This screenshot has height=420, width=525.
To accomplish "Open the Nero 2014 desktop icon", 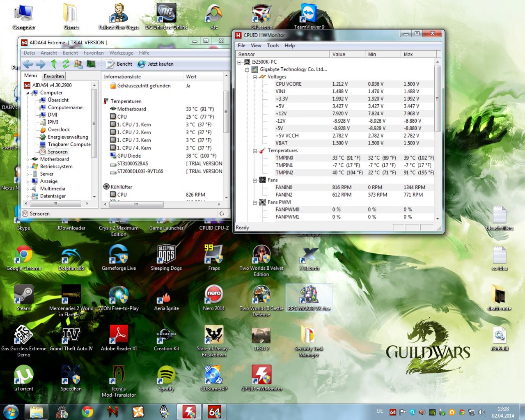I will [214, 298].
